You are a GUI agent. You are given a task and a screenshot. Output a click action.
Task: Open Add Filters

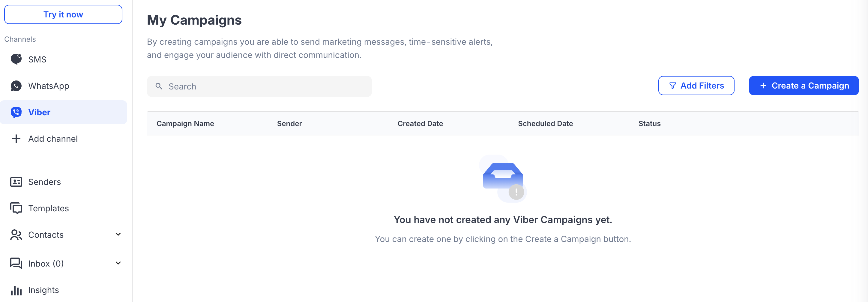point(696,85)
